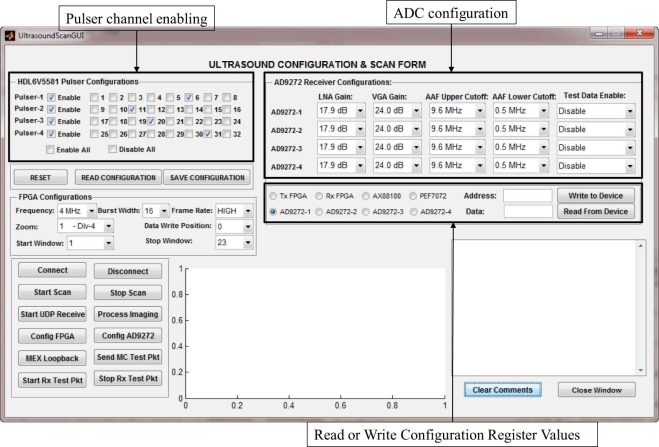The height and width of the screenshot is (447, 659).
Task: Uncheck pulser channel 6 checkbox
Action: [x=189, y=97]
